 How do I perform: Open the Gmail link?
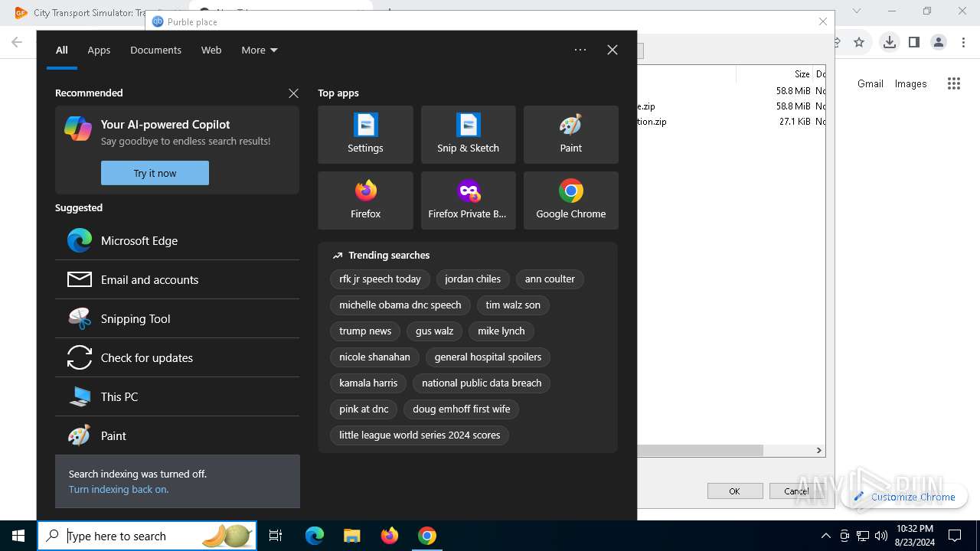(870, 83)
